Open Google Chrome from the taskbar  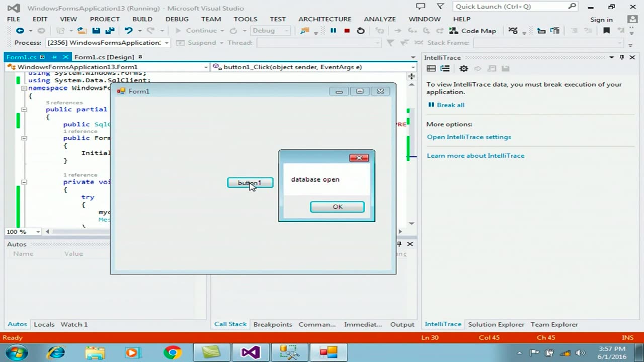pos(172,352)
